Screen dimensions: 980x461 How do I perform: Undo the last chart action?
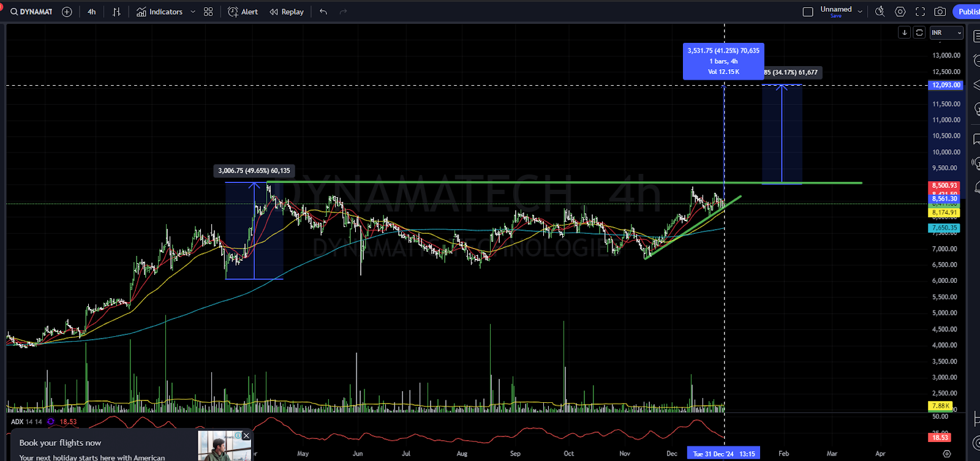323,12
